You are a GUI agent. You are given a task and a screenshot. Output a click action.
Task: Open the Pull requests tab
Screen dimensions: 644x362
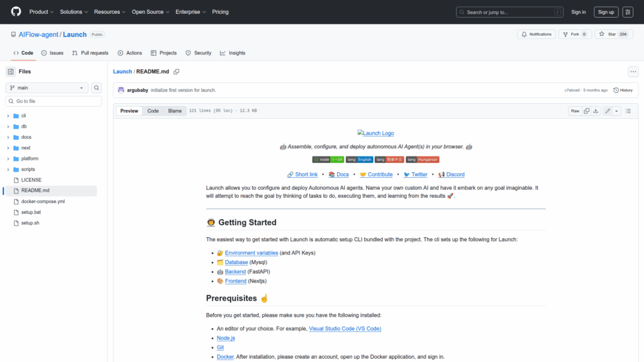coord(90,53)
